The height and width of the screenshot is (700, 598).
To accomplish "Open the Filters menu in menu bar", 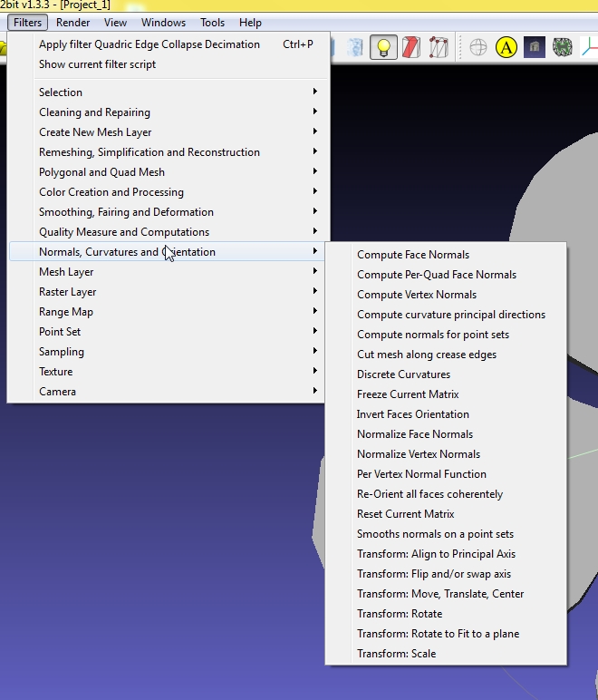I will (x=27, y=23).
